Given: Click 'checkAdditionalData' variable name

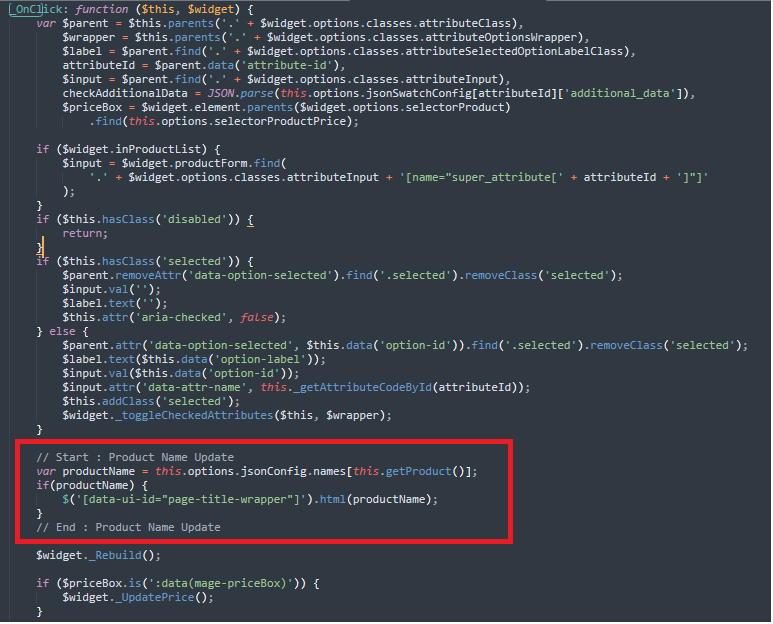Looking at the screenshot, I should pos(125,93).
